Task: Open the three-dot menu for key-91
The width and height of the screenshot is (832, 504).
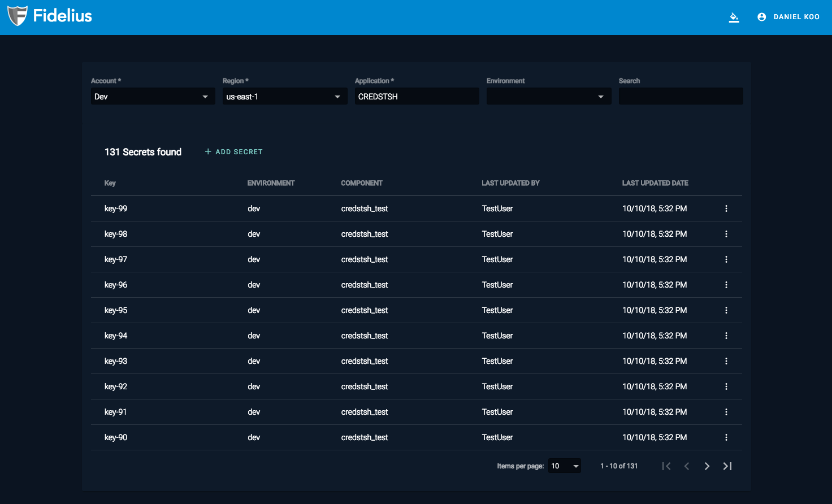Action: point(726,412)
